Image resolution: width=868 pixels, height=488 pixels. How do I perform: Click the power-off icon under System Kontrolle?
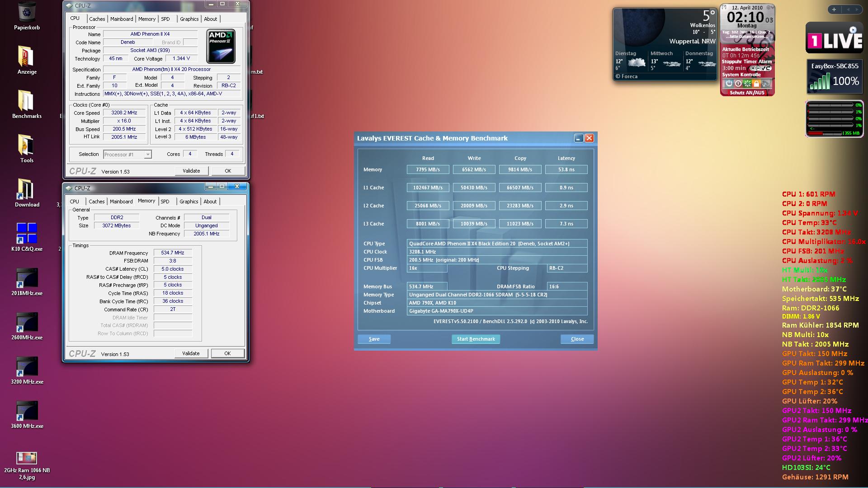[x=729, y=84]
